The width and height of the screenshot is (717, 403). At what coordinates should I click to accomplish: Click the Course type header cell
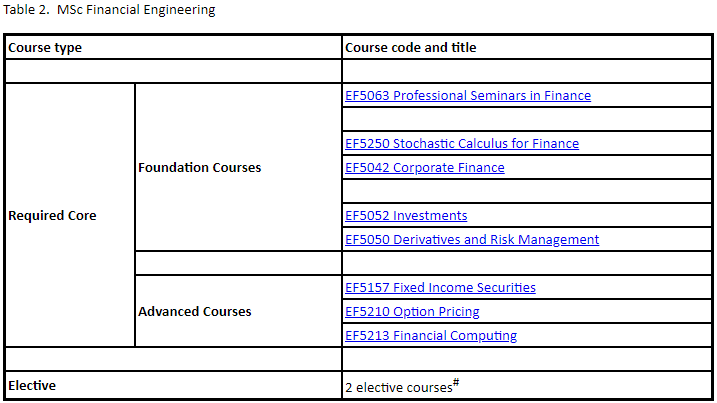173,48
